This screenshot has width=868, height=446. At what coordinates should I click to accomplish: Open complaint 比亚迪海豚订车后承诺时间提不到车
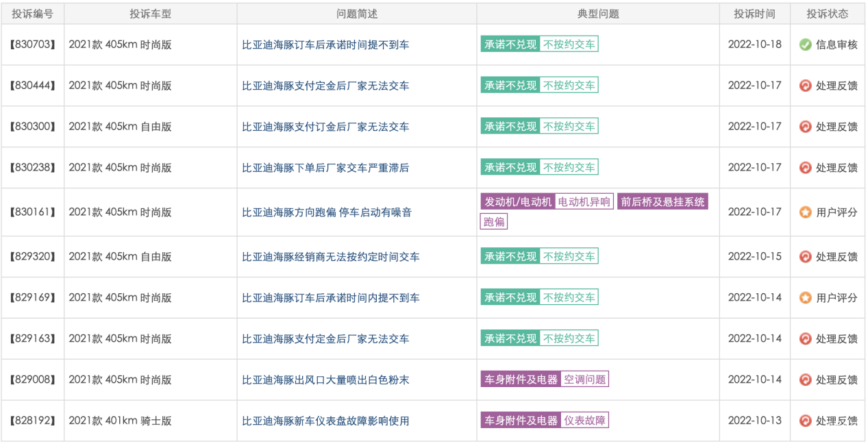[x=325, y=45]
